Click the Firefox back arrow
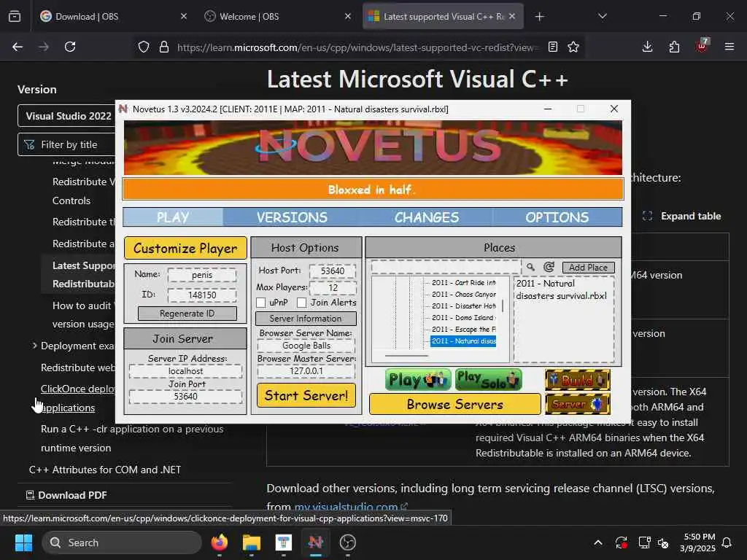Viewport: 747px width, 560px height. point(18,47)
